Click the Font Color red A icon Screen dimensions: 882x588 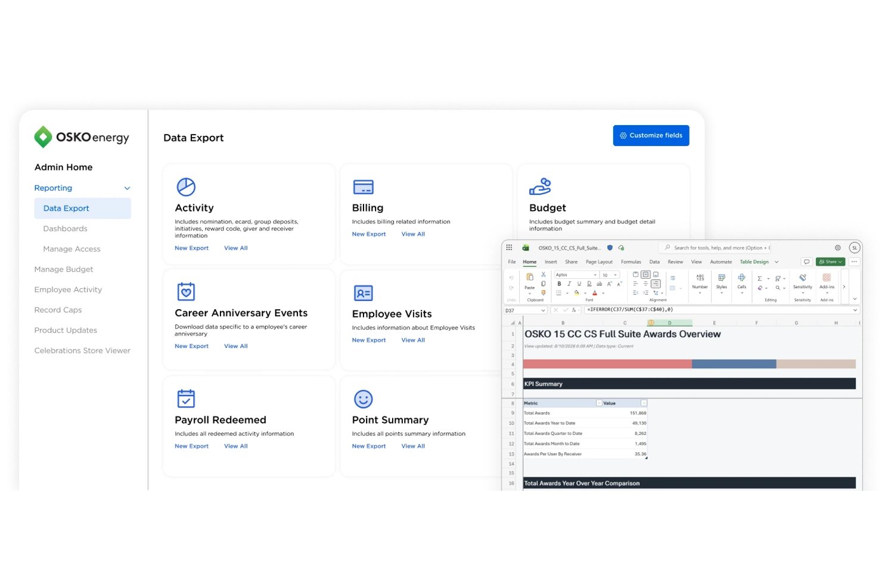pyautogui.click(x=595, y=293)
